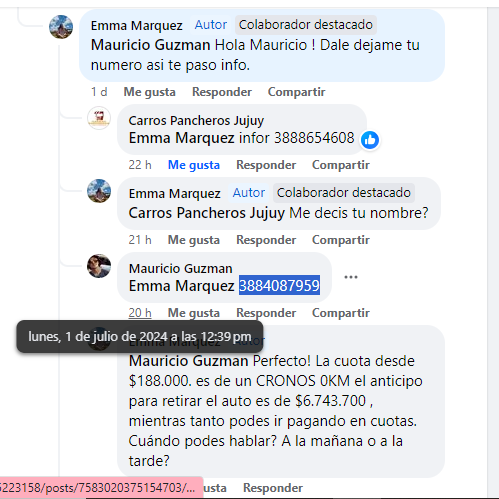Open Carros Pancheros Jujuy profile picture
The height and width of the screenshot is (499, 499).
click(99, 118)
